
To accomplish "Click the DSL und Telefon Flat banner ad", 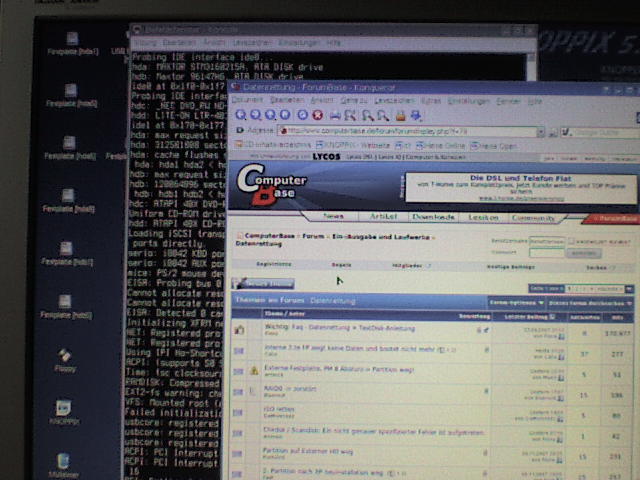I will click(x=520, y=188).
